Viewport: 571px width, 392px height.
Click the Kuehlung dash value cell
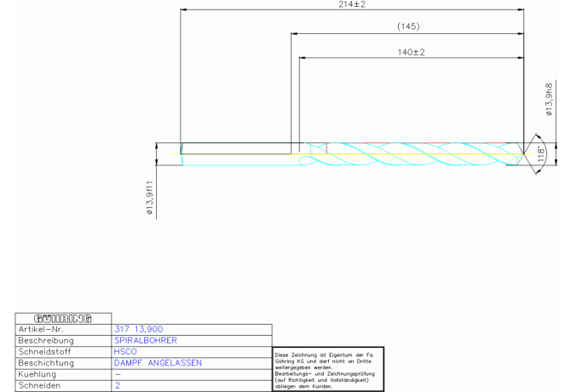pos(118,374)
